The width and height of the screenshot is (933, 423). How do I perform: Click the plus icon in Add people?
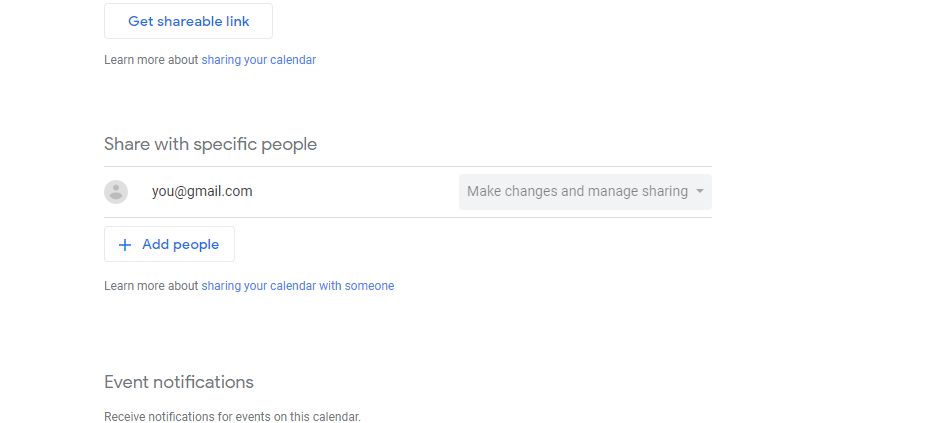point(125,245)
